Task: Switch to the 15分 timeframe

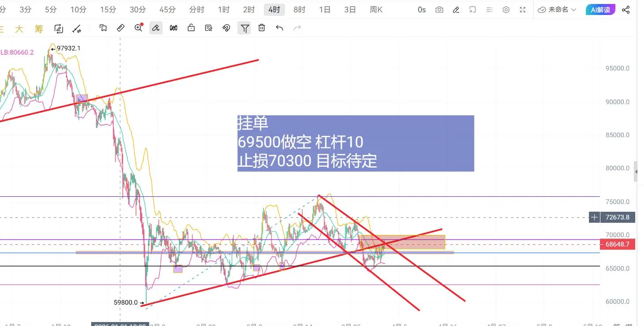Action: [108, 10]
